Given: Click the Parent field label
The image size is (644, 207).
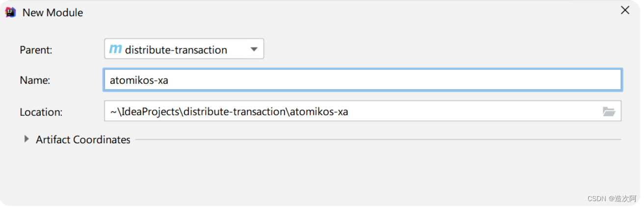Looking at the screenshot, I should (x=35, y=50).
